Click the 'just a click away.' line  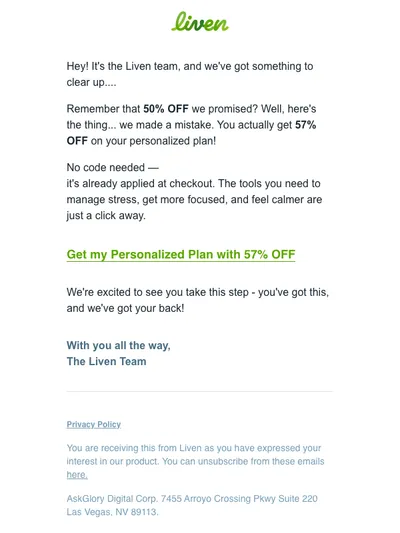point(106,216)
